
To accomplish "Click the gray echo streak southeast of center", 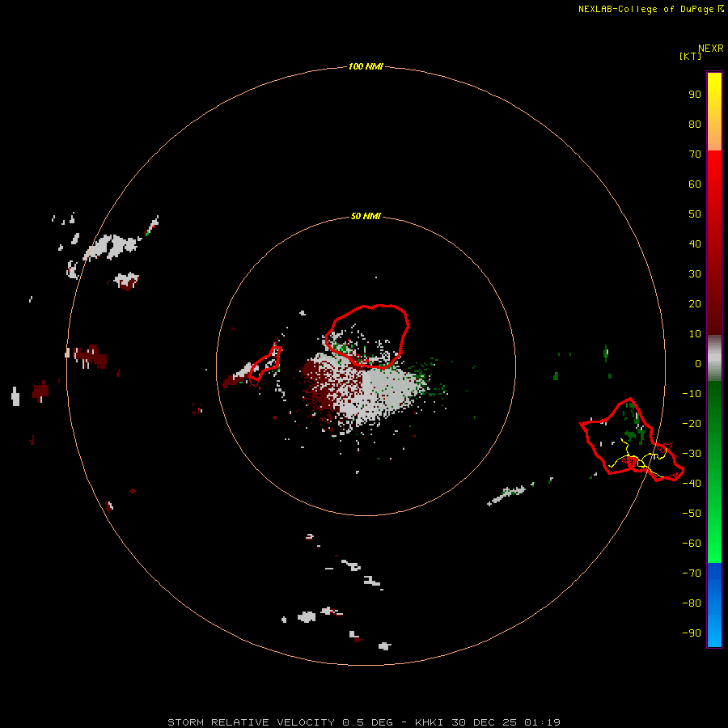I will click(x=507, y=494).
